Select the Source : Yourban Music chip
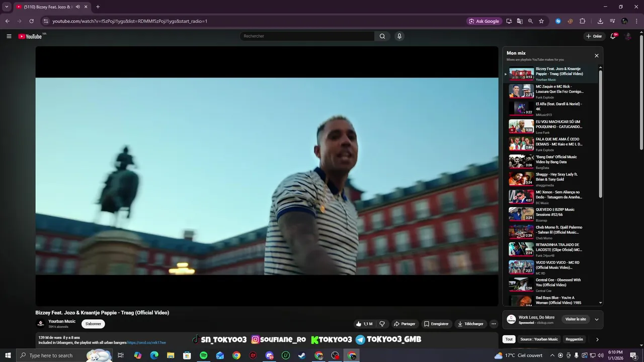 click(x=539, y=339)
